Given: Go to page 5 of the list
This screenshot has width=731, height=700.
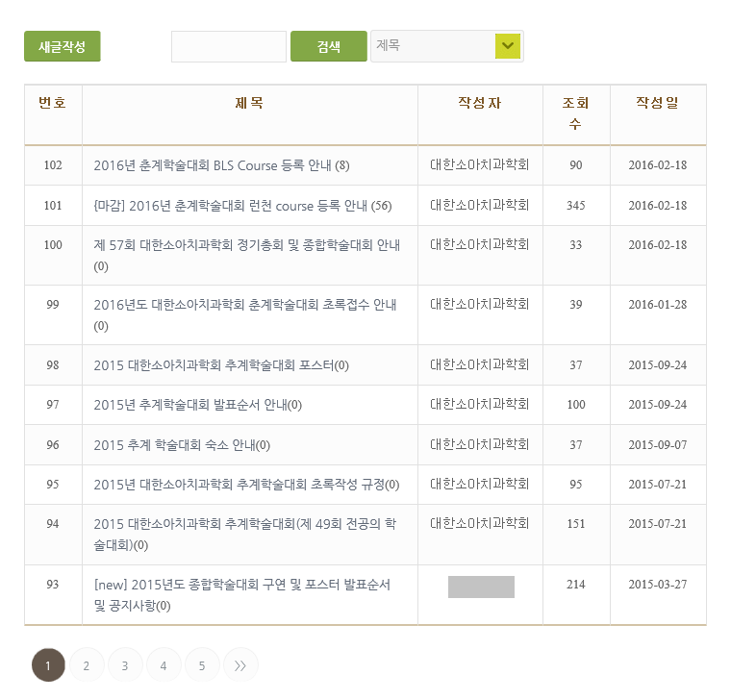Looking at the screenshot, I should pos(202,665).
